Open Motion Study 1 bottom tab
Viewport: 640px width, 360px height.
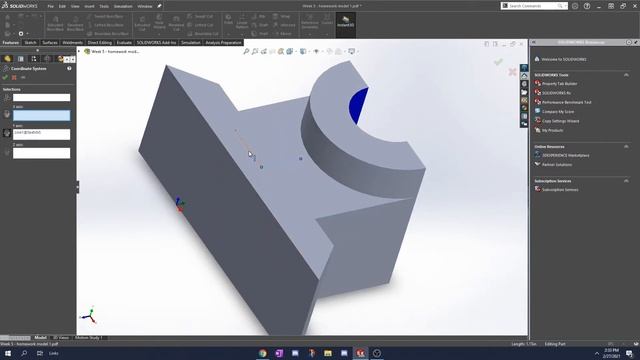tap(89, 338)
